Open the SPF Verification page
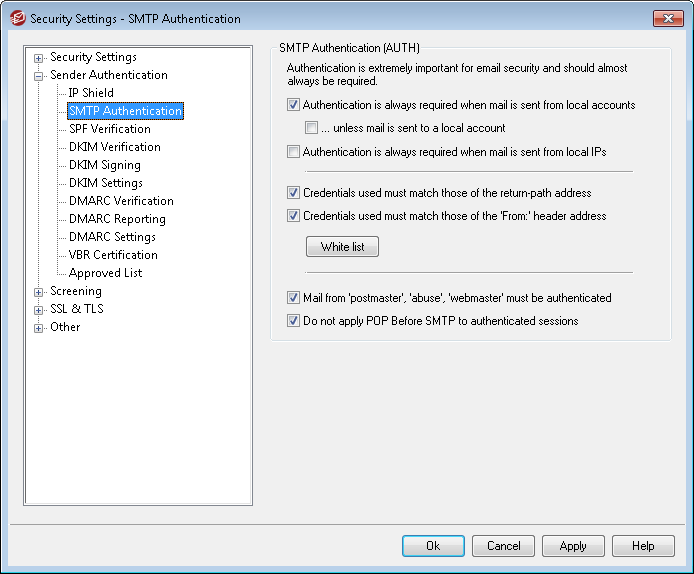The height and width of the screenshot is (574, 694). 109,129
